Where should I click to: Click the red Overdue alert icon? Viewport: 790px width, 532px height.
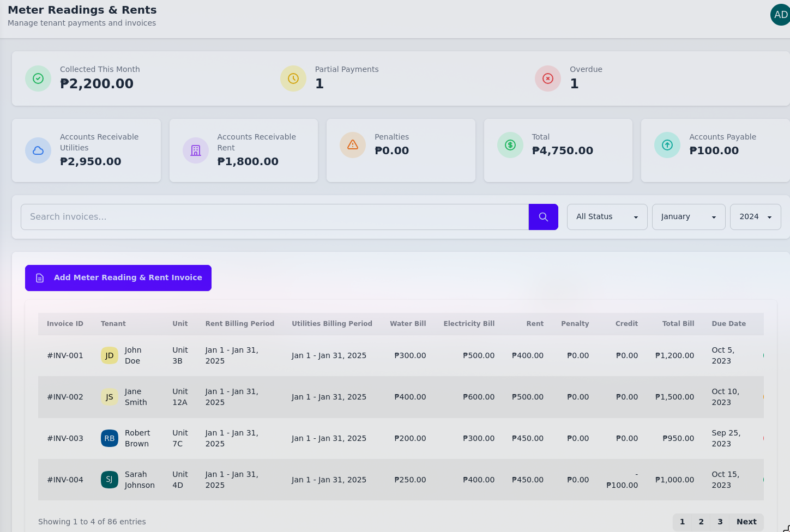coord(548,78)
